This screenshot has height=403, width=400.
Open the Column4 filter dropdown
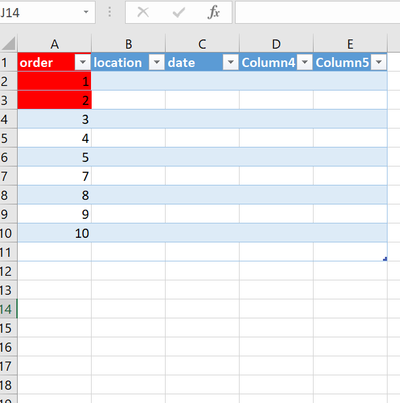click(x=305, y=62)
